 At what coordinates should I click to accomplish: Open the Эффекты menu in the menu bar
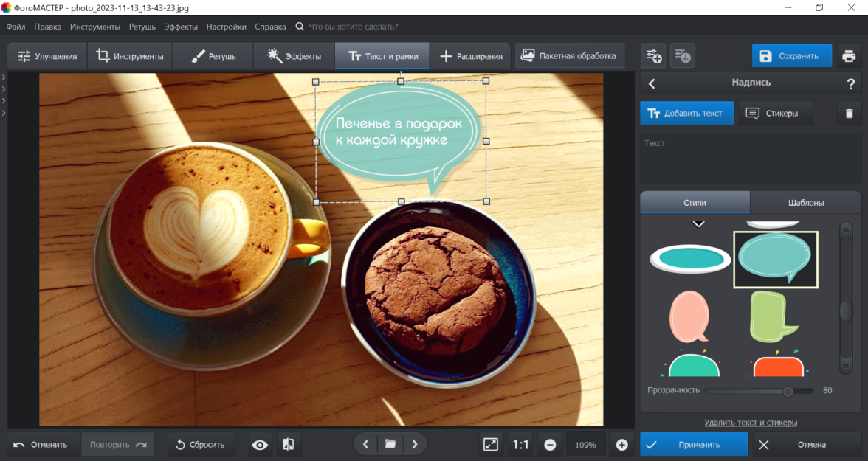[x=181, y=27]
